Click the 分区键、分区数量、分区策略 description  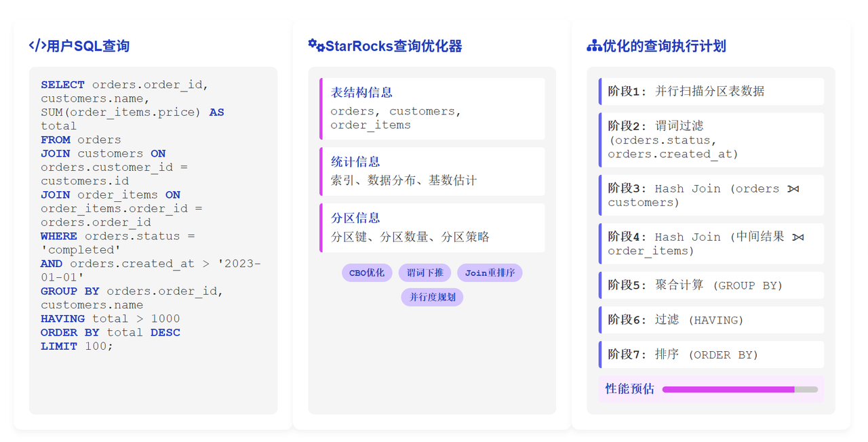(410, 237)
